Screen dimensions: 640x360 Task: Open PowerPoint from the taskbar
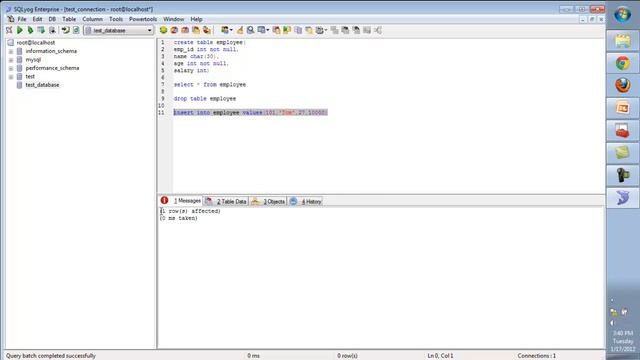point(623,108)
